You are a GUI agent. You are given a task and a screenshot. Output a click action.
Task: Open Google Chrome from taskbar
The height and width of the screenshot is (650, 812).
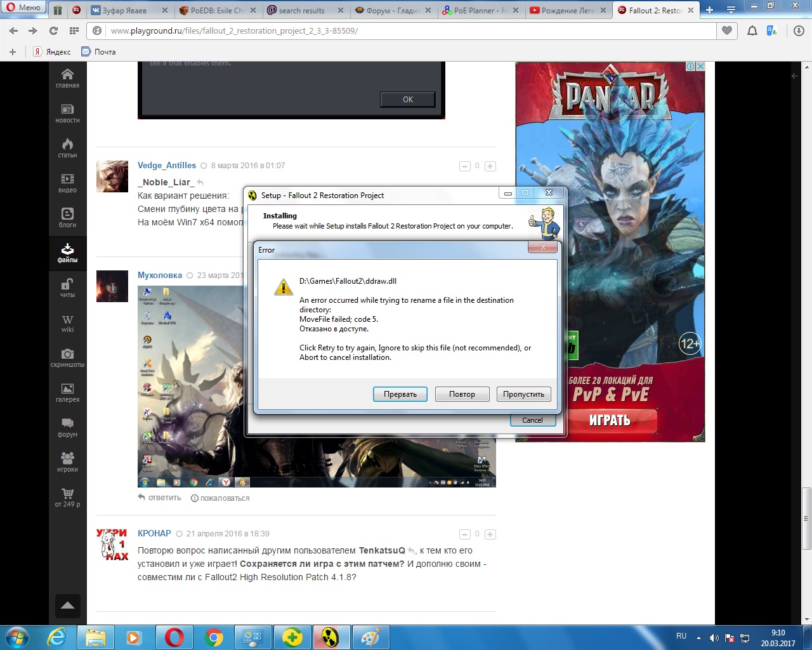(214, 637)
